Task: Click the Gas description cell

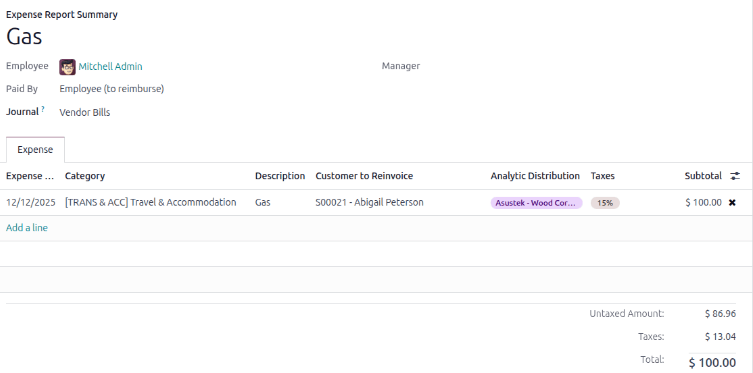Action: (x=263, y=203)
